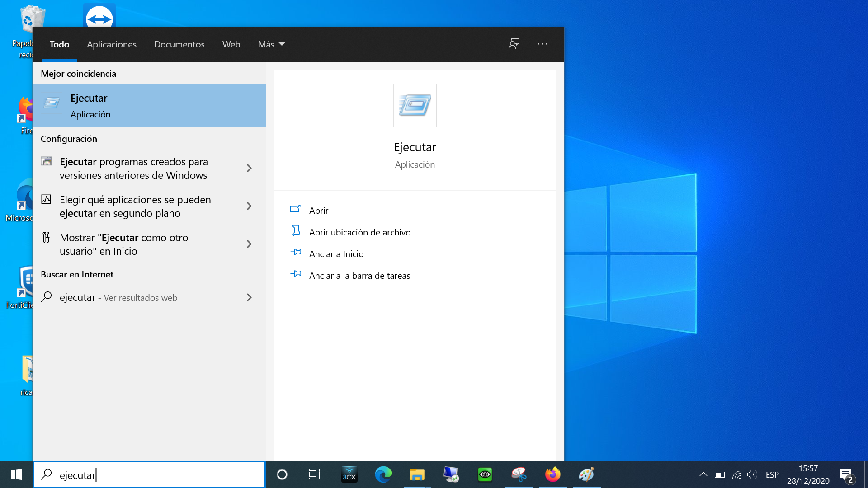The height and width of the screenshot is (488, 868).
Task: Launch 3CX app from the taskbar
Action: pos(349,474)
